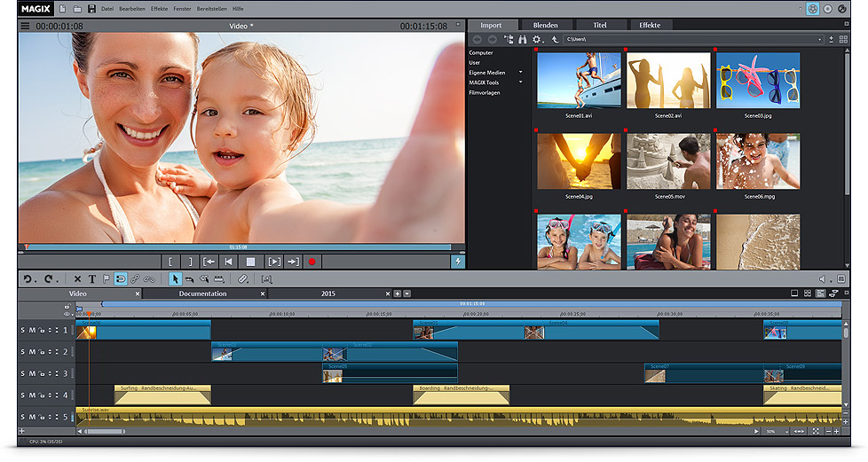Screen dimensions: 868x462
Task: Change the Media Pool grid view
Action: point(844,39)
